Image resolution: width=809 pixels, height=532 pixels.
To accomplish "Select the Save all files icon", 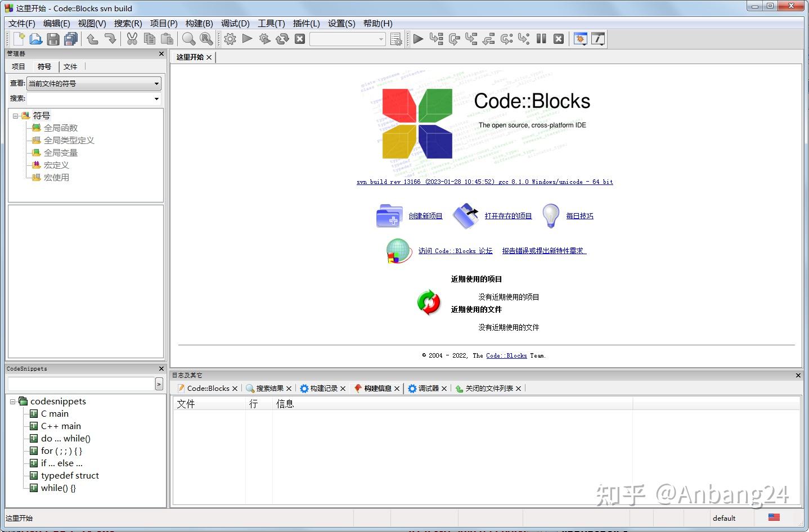I will (x=71, y=38).
